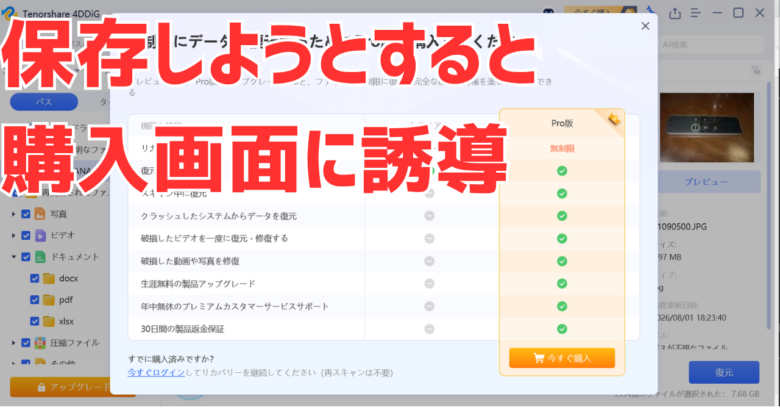
Task: Click free-version minus icon for 破損した動画や写真 row
Action: click(x=429, y=261)
